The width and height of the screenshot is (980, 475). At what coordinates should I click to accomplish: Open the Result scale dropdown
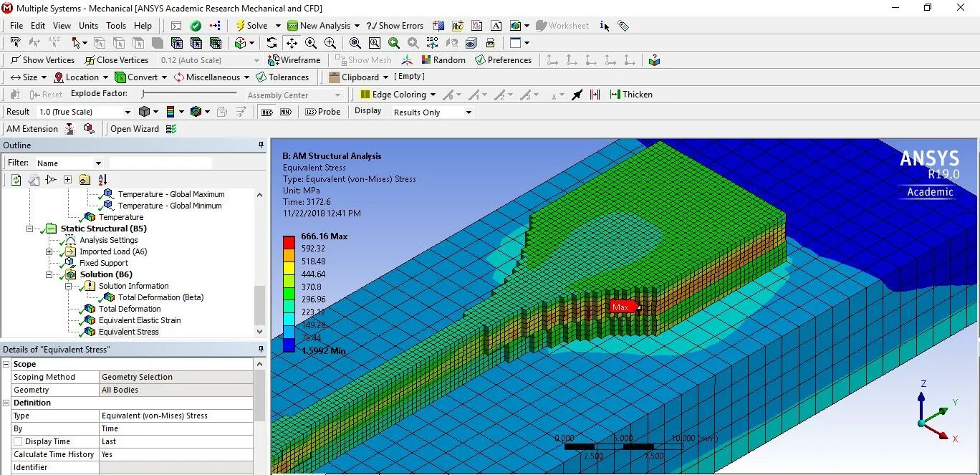tap(128, 112)
